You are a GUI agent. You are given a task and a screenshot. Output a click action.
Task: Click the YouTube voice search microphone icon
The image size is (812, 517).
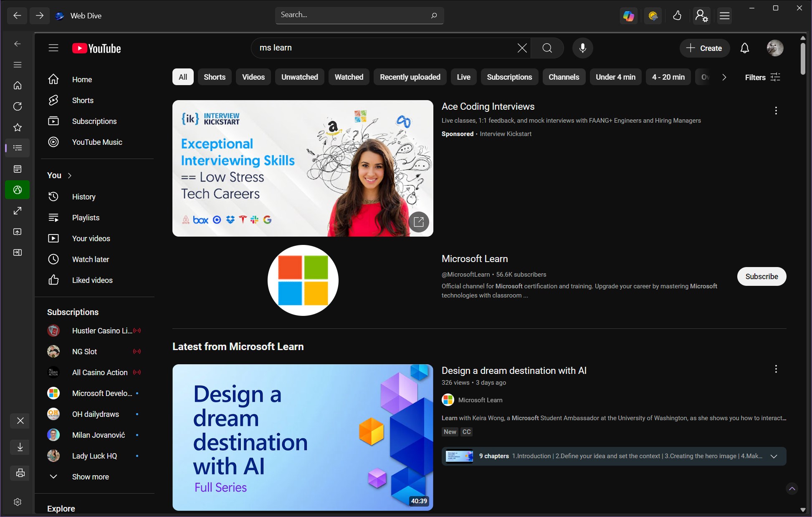tap(582, 48)
